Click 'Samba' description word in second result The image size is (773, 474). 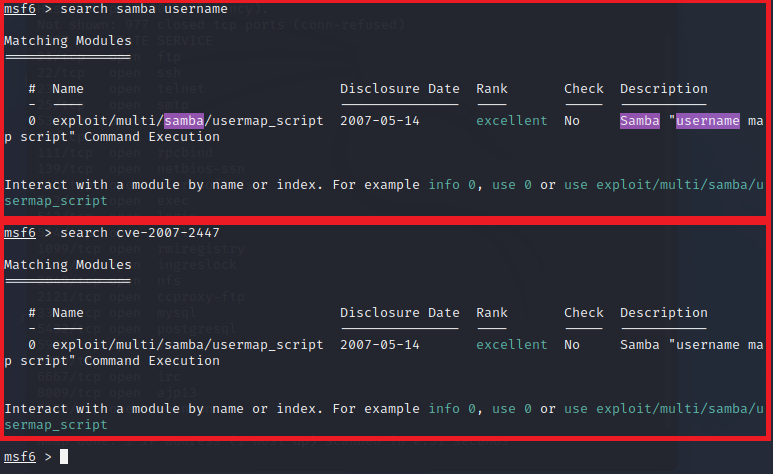[x=639, y=345]
